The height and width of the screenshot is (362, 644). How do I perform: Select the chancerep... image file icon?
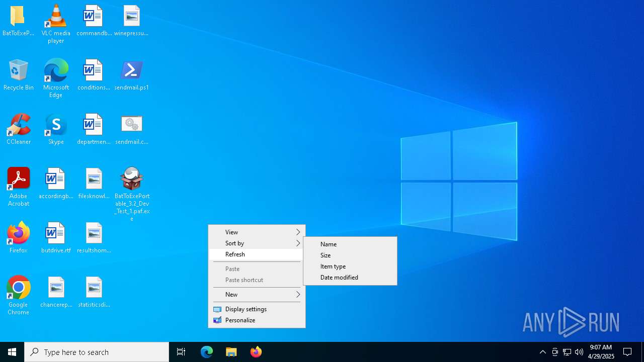[56, 288]
